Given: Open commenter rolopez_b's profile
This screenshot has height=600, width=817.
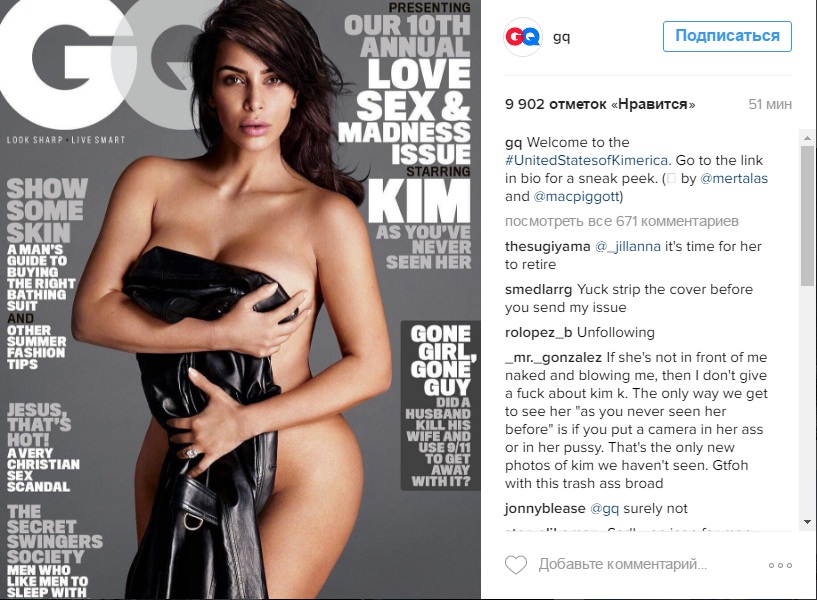Looking at the screenshot, I should [x=539, y=333].
